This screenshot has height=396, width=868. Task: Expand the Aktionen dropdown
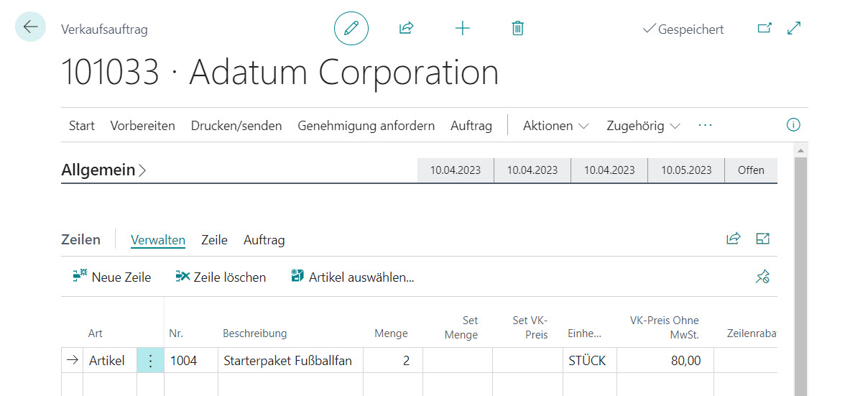[555, 126]
